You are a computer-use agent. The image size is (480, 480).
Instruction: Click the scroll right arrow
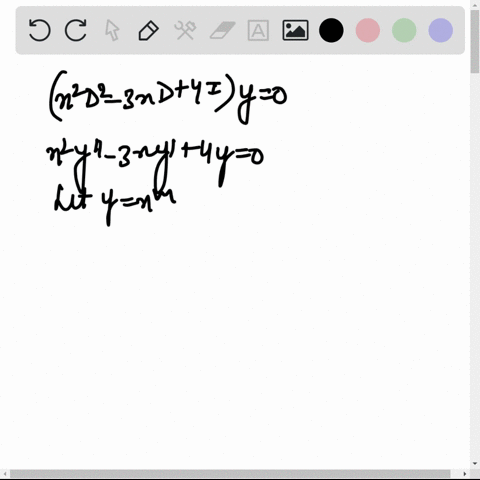465,474
